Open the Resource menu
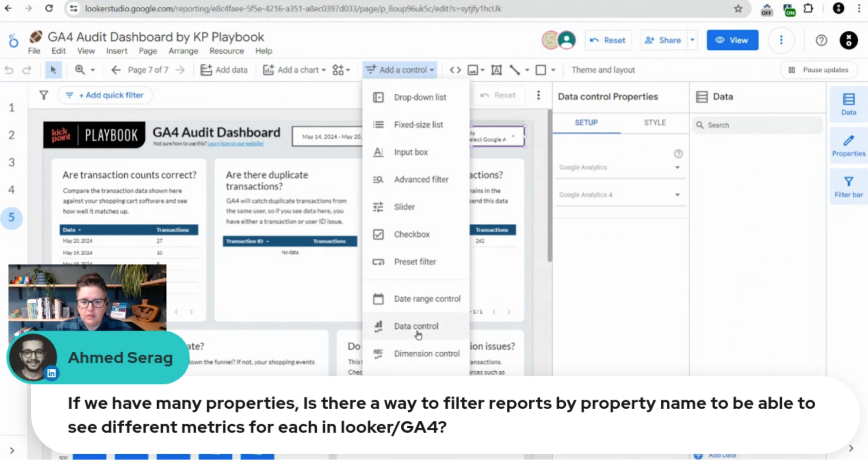 coord(227,51)
